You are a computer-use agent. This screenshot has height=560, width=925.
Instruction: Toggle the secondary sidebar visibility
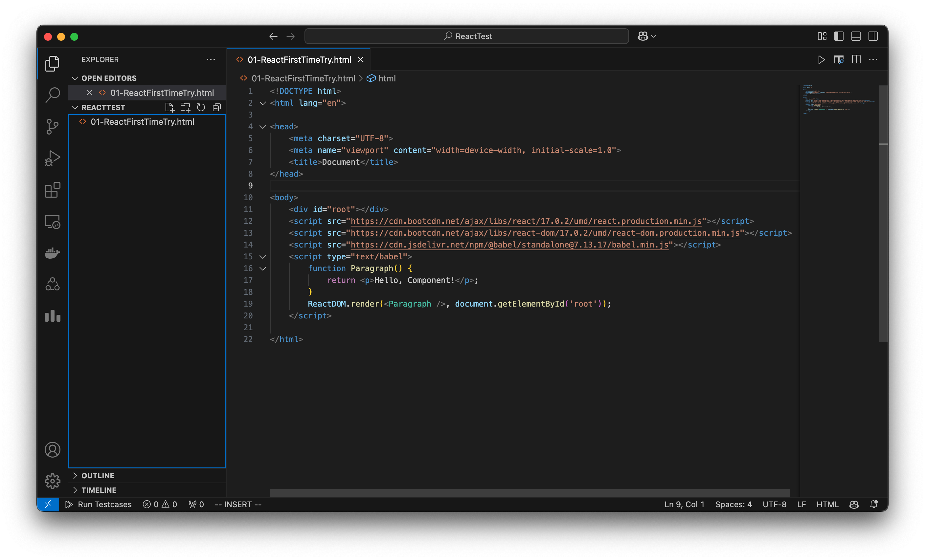(x=873, y=36)
